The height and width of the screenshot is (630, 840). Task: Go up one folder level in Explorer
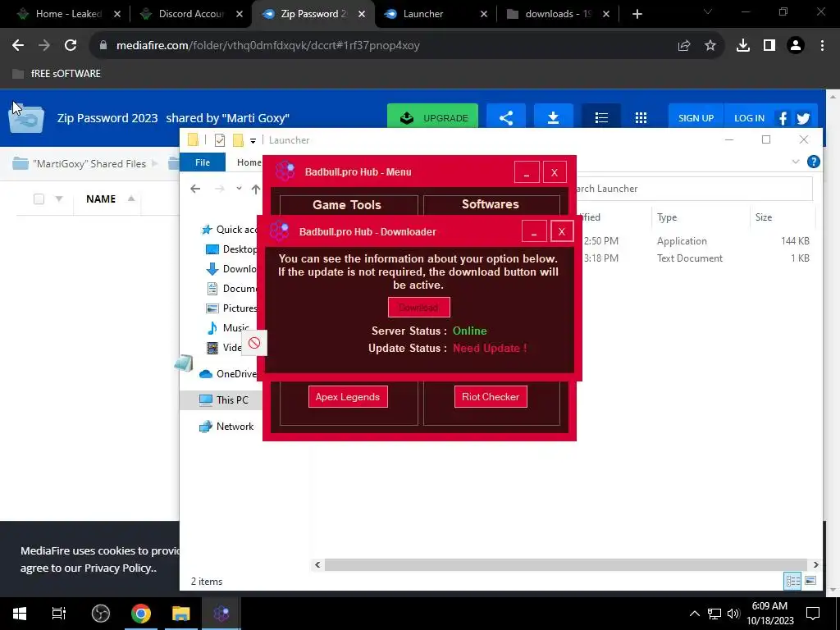[x=256, y=189]
